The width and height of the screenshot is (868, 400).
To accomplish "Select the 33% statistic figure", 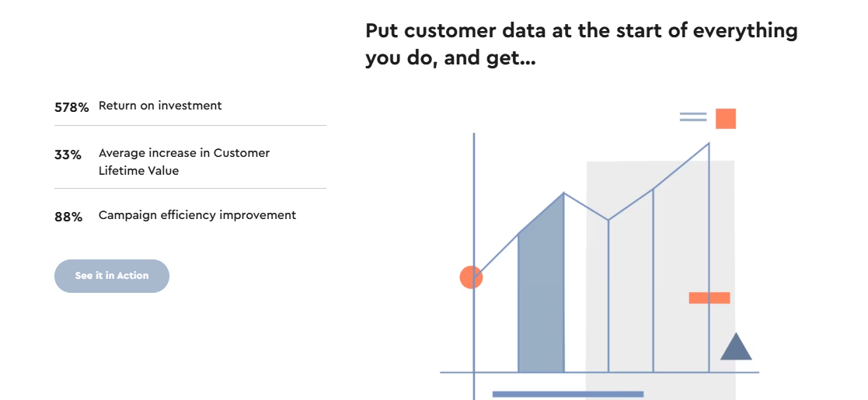I will click(68, 155).
